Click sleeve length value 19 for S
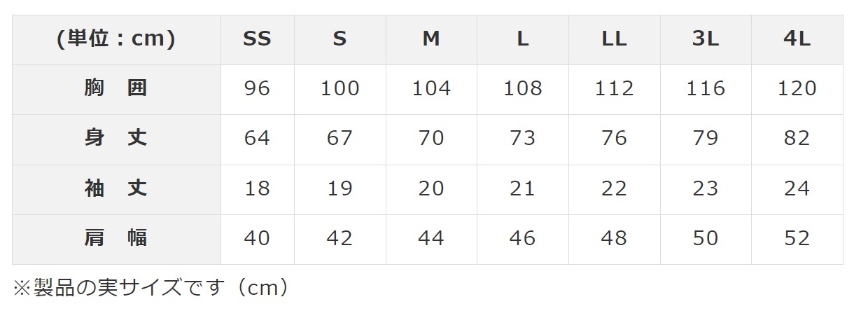Screen dimensions: 868x318 [339, 188]
